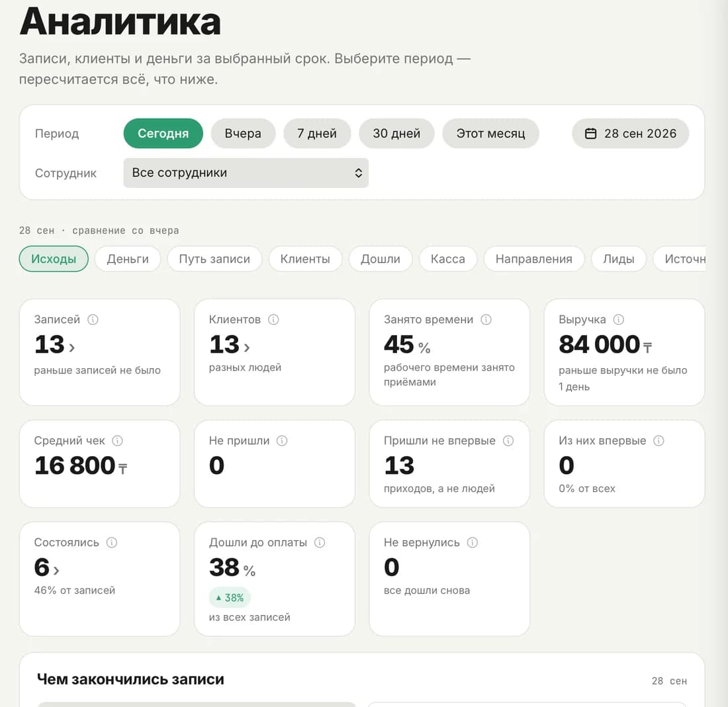Click the 46% от записей text

(74, 590)
